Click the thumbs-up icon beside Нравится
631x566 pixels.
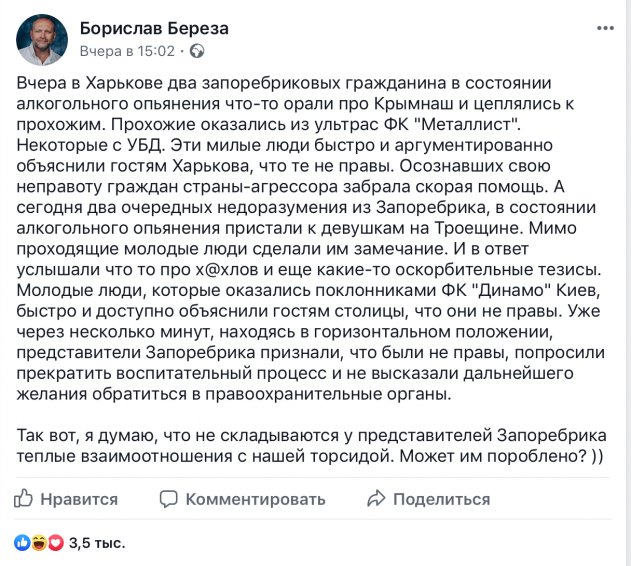pos(25,498)
